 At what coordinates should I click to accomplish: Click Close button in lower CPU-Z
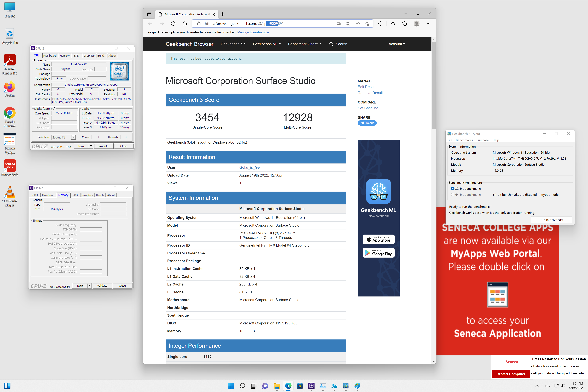point(122,286)
